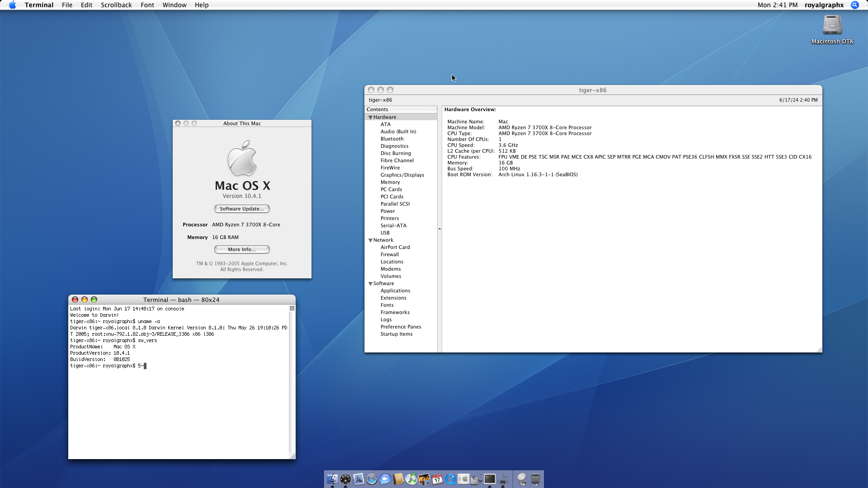The image size is (868, 488).
Task: Switch to System Profiler in Dock
Action: click(x=503, y=479)
